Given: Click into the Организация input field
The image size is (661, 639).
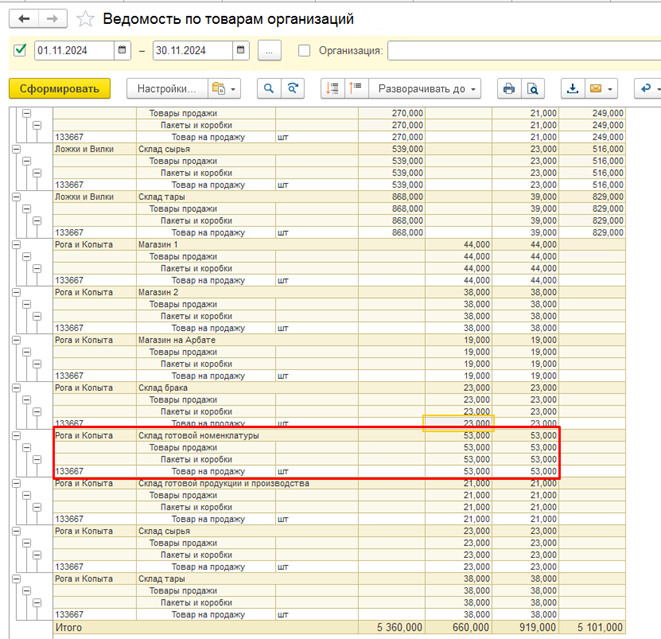Looking at the screenshot, I should click(524, 51).
